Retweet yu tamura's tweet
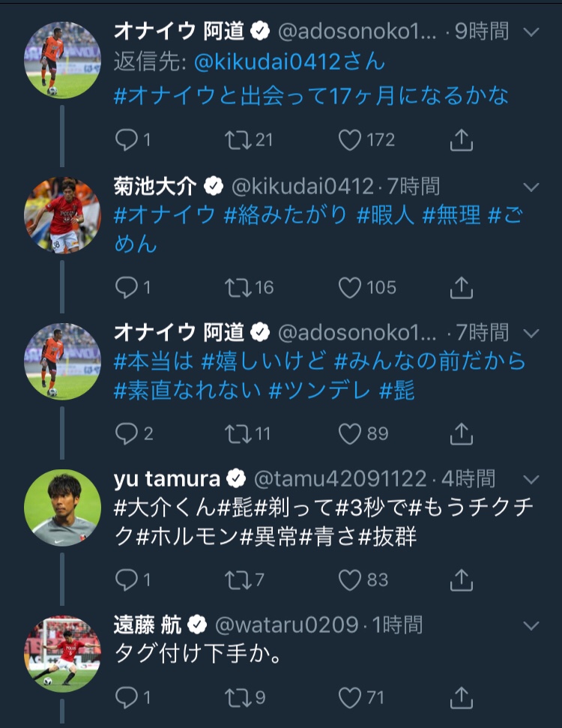 pyautogui.click(x=238, y=579)
